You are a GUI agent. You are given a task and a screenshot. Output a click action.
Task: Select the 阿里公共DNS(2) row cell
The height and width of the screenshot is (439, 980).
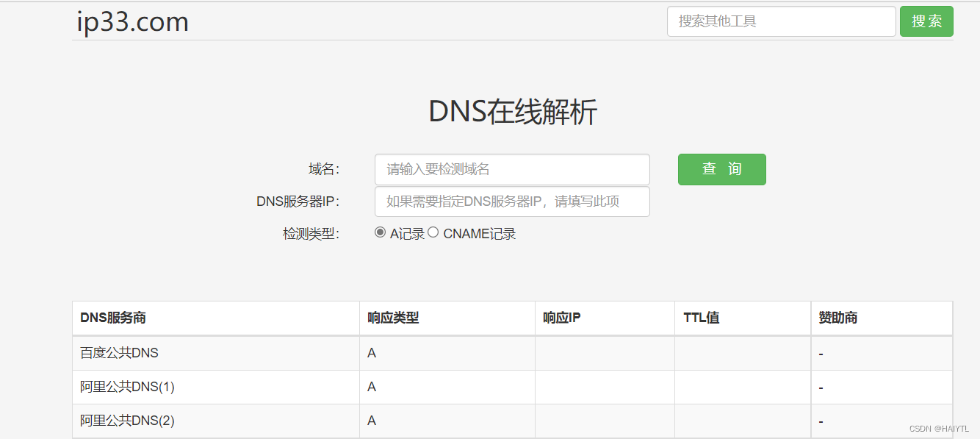(216, 421)
